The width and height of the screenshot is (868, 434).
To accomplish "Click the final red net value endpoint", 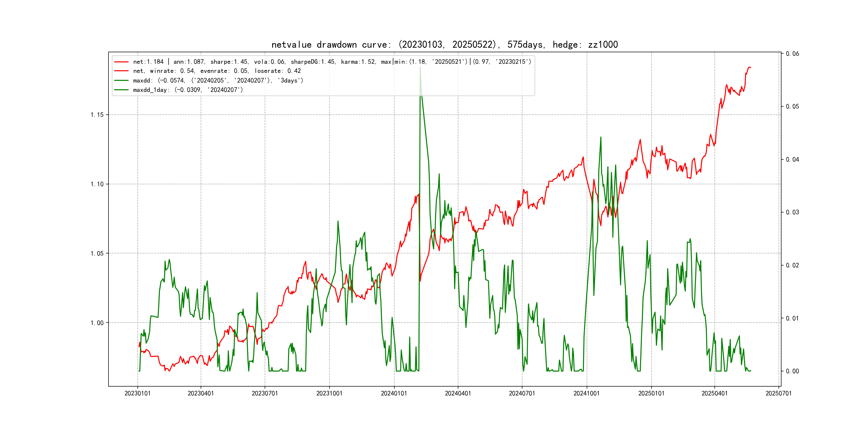I will pos(750,68).
